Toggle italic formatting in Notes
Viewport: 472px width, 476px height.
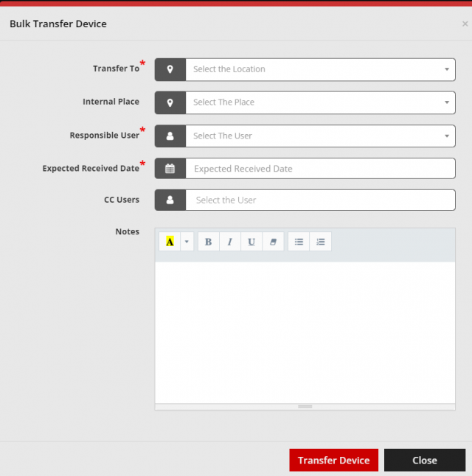[230, 242]
